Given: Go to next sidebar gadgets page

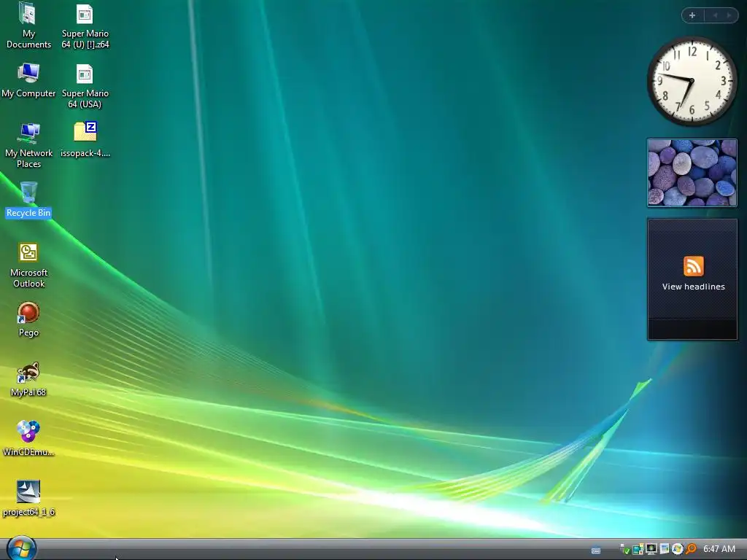Looking at the screenshot, I should pos(729,15).
